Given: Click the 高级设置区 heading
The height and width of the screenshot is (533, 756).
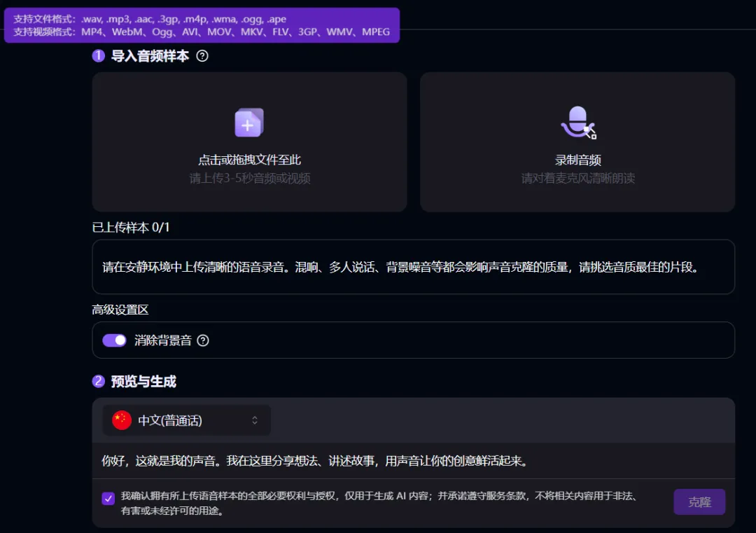Looking at the screenshot, I should pos(120,310).
